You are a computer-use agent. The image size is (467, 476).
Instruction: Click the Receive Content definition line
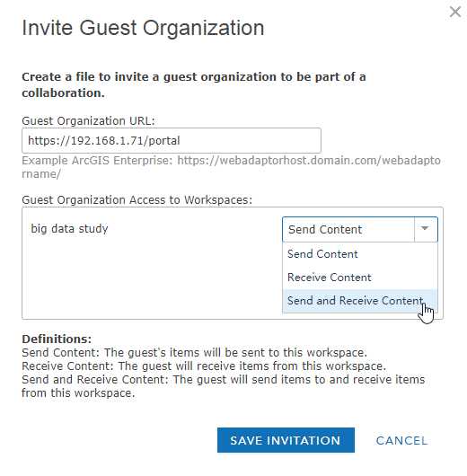(204, 366)
